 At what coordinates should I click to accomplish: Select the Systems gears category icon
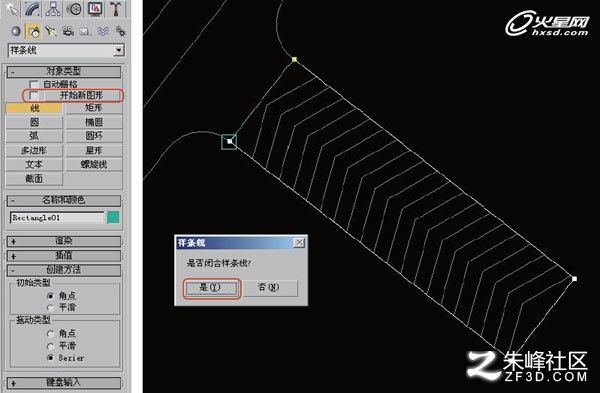tap(120, 31)
